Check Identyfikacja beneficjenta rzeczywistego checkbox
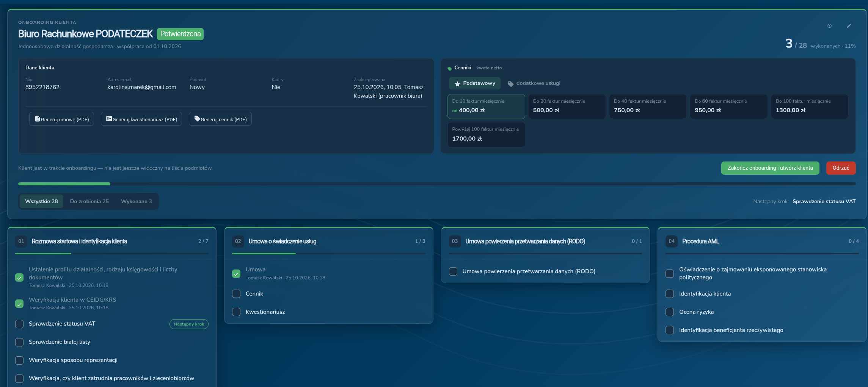This screenshot has width=868, height=387. coord(670,330)
